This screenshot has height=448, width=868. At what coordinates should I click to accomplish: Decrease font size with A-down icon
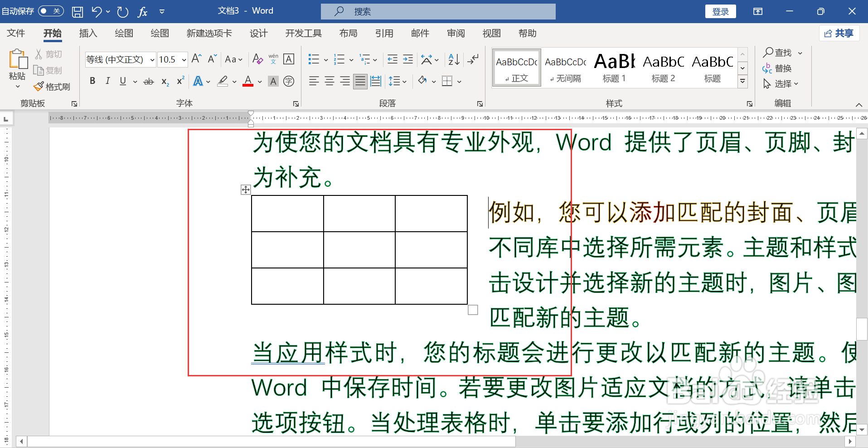[x=212, y=58]
